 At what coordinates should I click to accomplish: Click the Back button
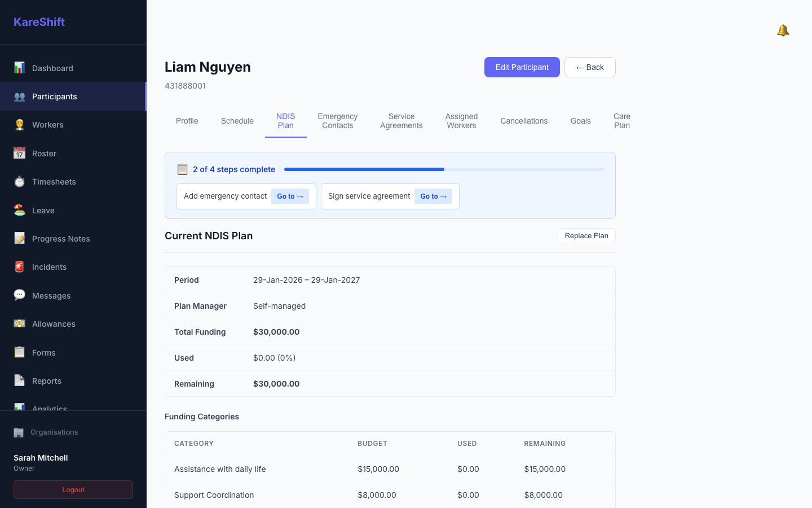[590, 67]
